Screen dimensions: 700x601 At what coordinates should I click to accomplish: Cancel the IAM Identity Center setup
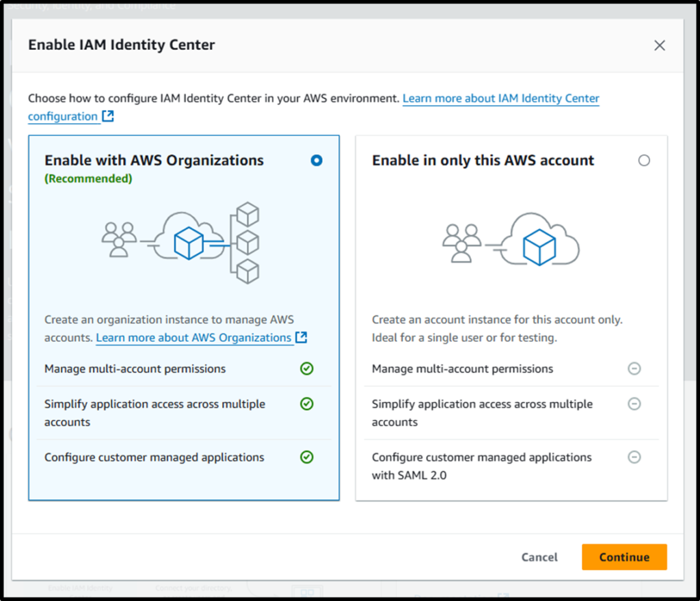coord(539,557)
